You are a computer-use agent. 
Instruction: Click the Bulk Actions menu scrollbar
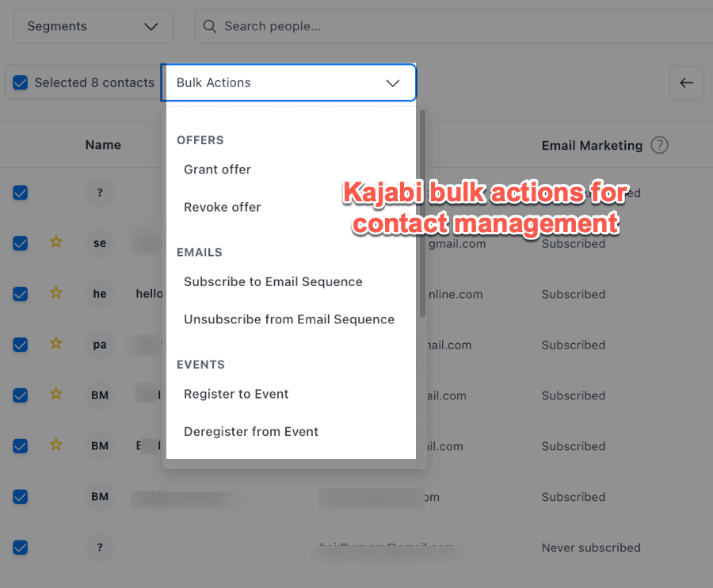click(422, 213)
